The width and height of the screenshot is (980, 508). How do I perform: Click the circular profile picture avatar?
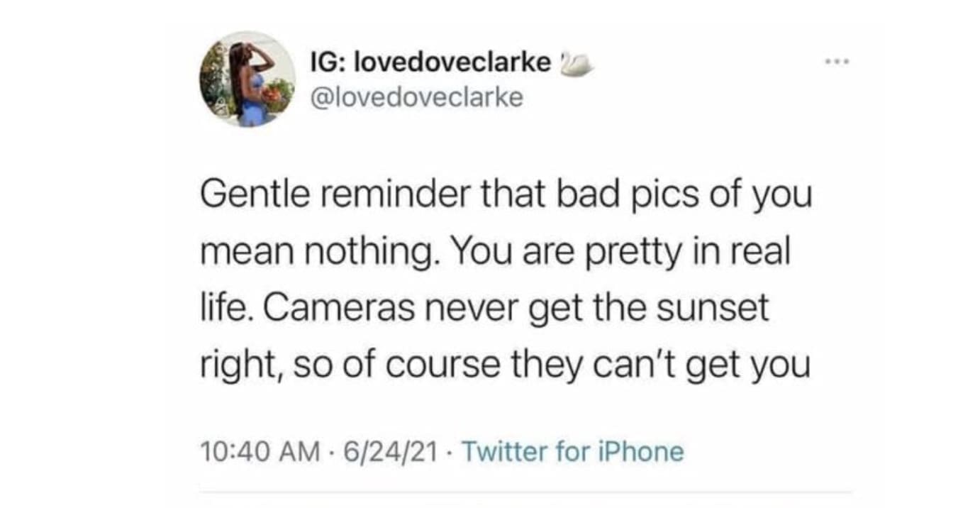247,79
